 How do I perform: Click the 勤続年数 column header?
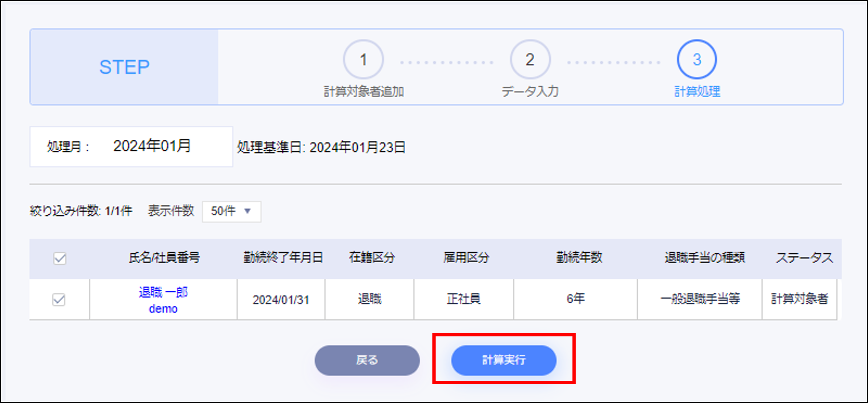(578, 258)
